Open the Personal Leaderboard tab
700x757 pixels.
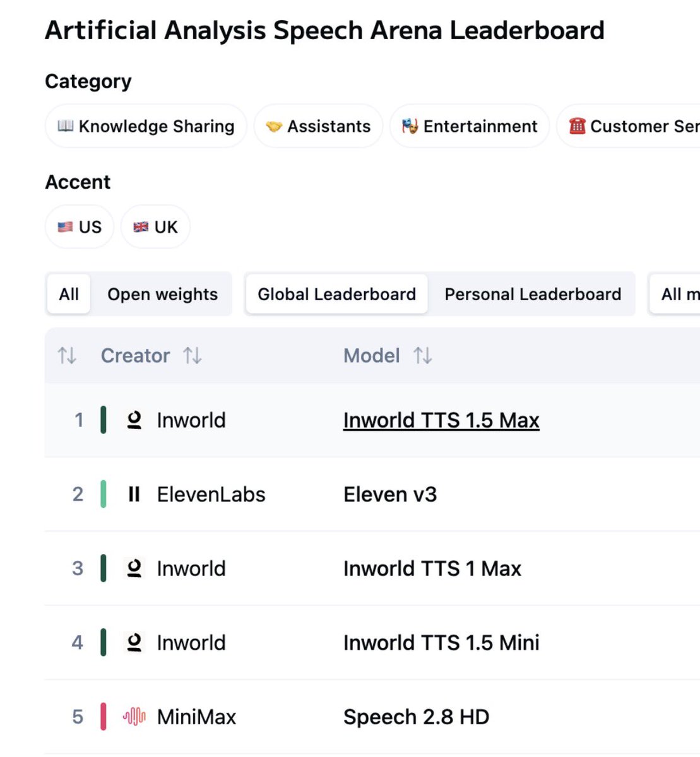click(x=533, y=294)
